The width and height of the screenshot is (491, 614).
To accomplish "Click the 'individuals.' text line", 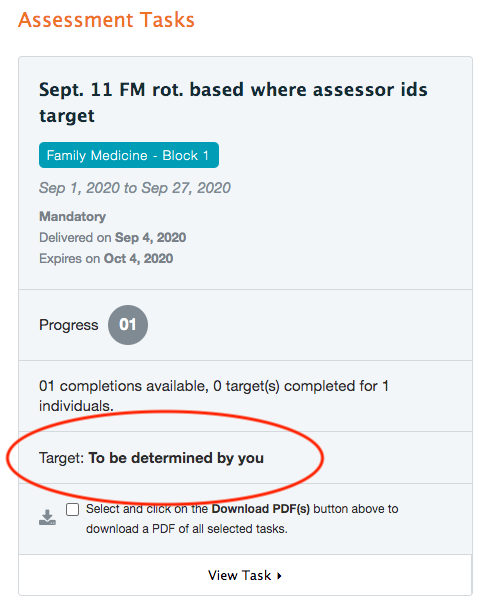I will click(x=76, y=406).
